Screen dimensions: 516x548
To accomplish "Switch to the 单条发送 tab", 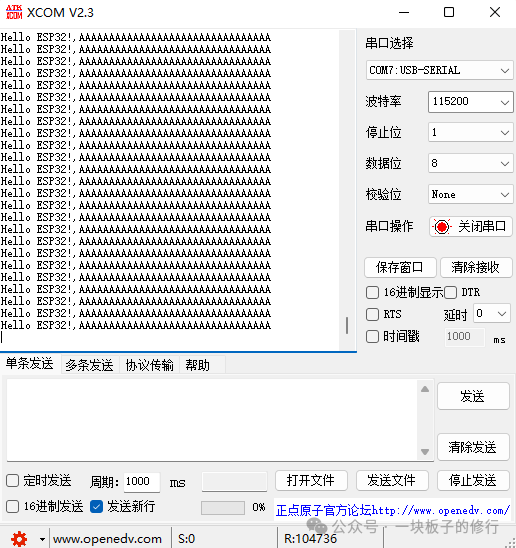I will (30, 363).
